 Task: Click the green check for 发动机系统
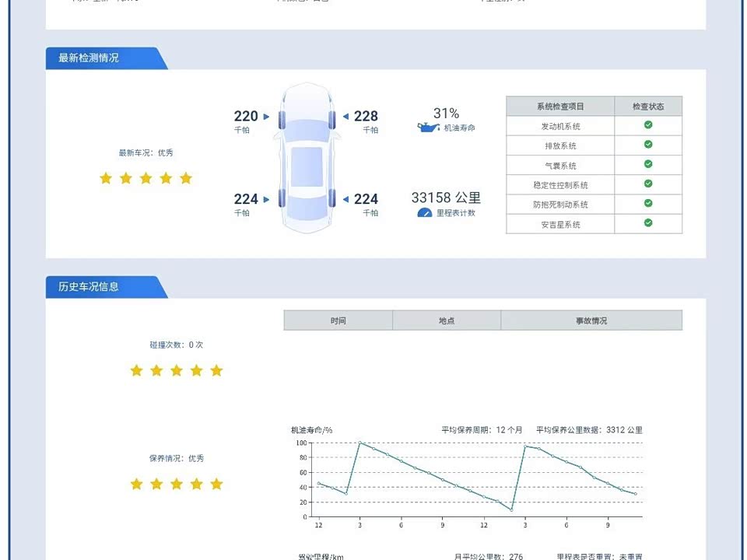point(648,125)
